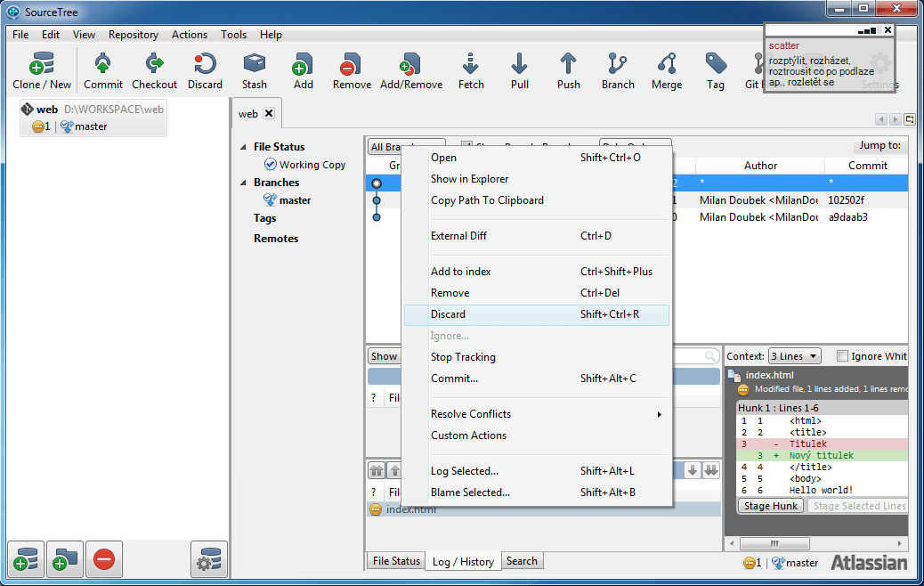Click the tab list icon right of tab arrows
Viewport: 924px width, 586px height.
click(910, 119)
